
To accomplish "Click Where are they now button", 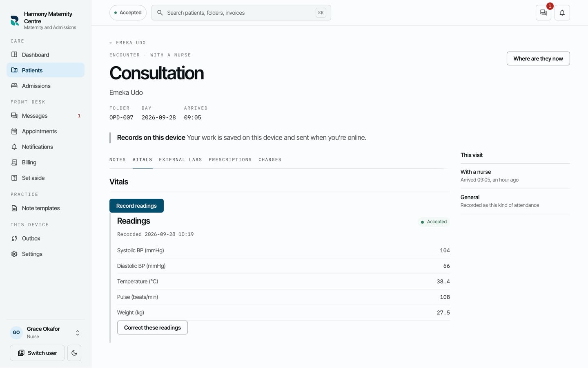I will pyautogui.click(x=538, y=58).
